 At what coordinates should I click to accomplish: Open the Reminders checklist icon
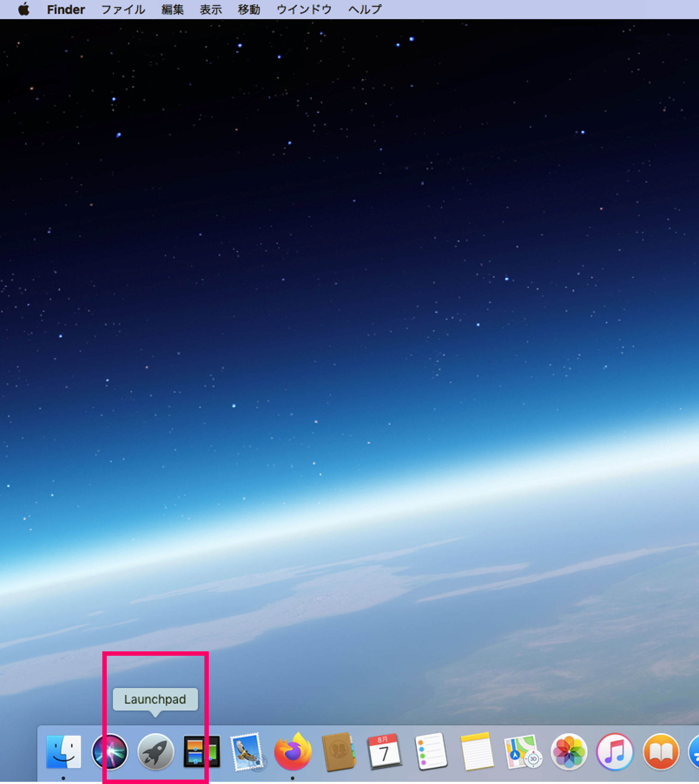click(431, 752)
